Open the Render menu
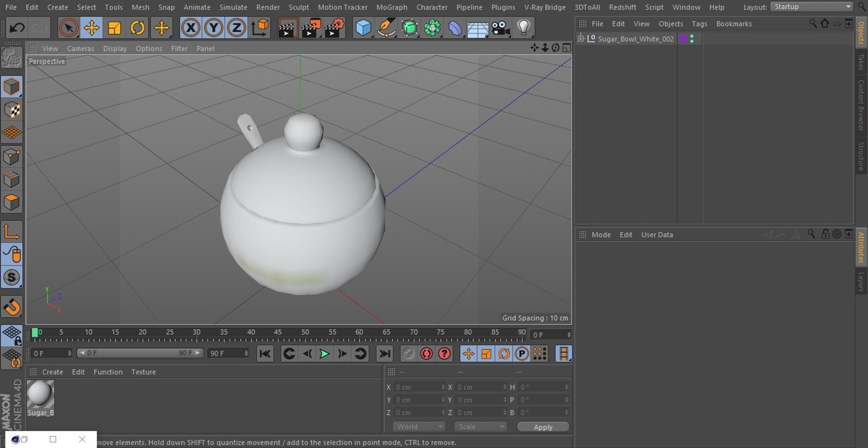Screen dimensions: 868x448 (x=268, y=7)
